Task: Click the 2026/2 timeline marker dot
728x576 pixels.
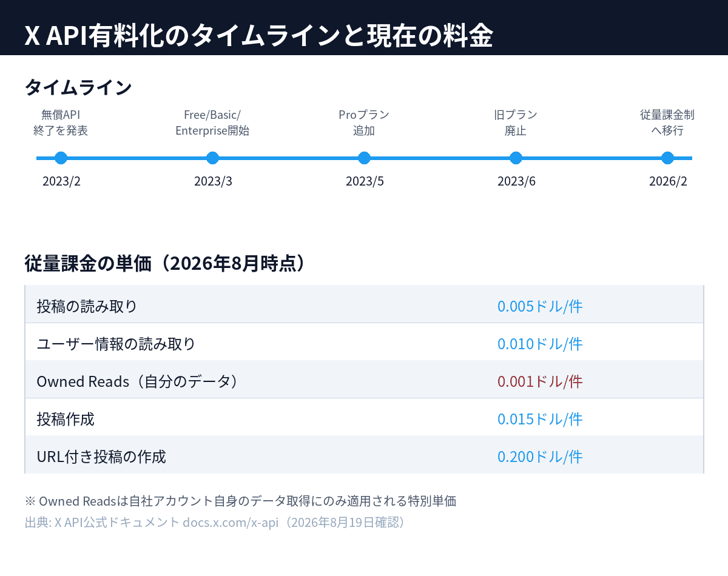Action: (667, 158)
